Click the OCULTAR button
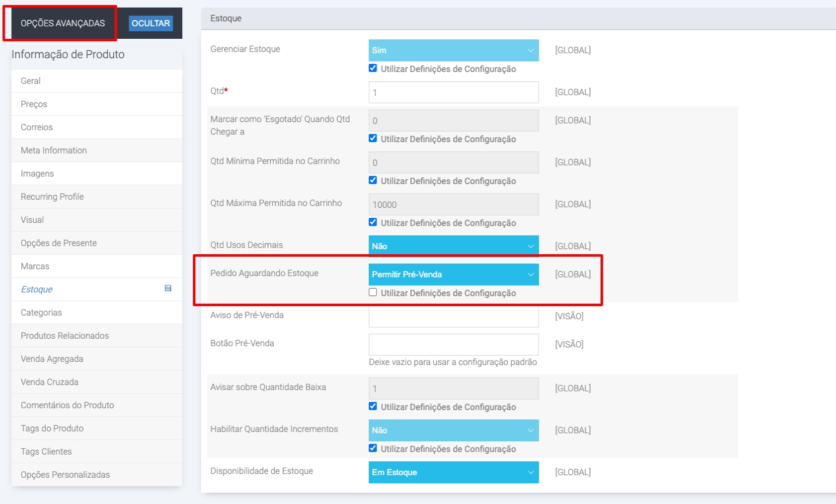 pos(150,23)
